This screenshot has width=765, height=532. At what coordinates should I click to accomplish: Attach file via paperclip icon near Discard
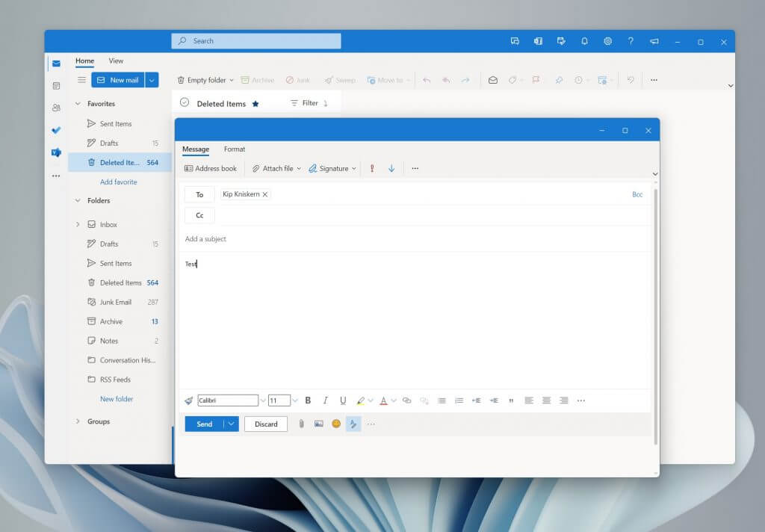(302, 424)
